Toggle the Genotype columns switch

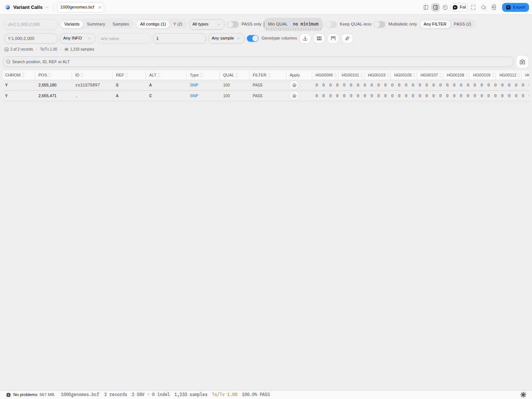click(x=253, y=38)
